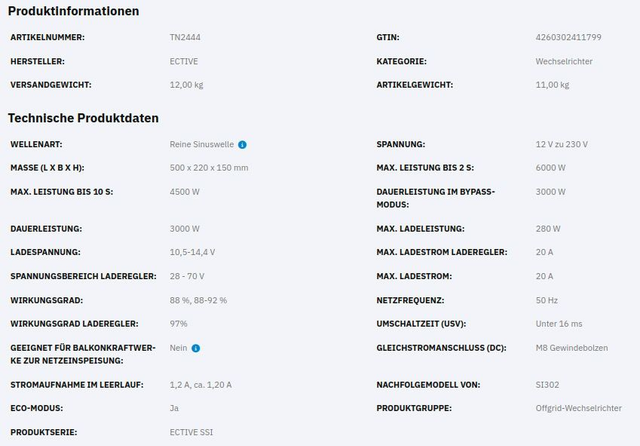Click the Versandgewicht value 12,00 kg

(x=187, y=85)
